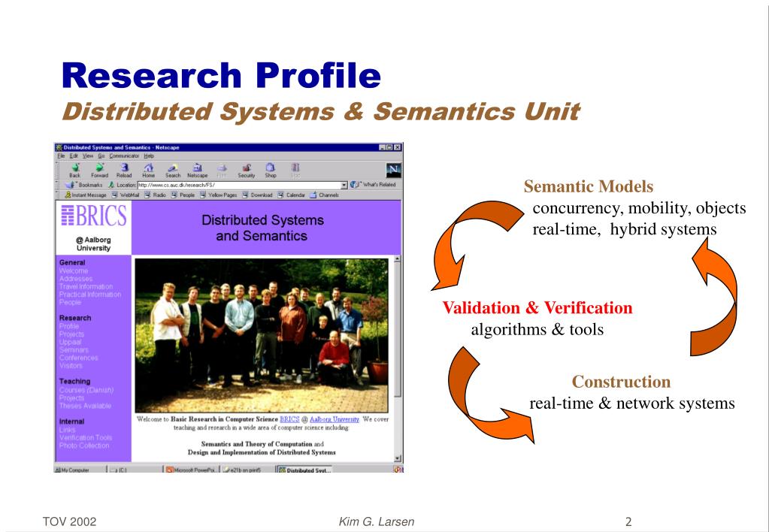Screen dimensions: 769x532
Task: Open the Addresses sidebar link
Action: (x=75, y=279)
